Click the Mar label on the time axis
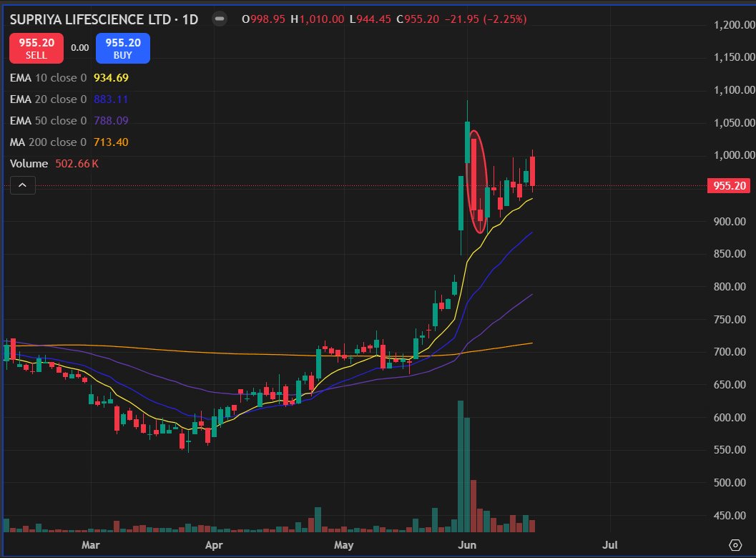The width and height of the screenshot is (756, 558). [x=91, y=545]
